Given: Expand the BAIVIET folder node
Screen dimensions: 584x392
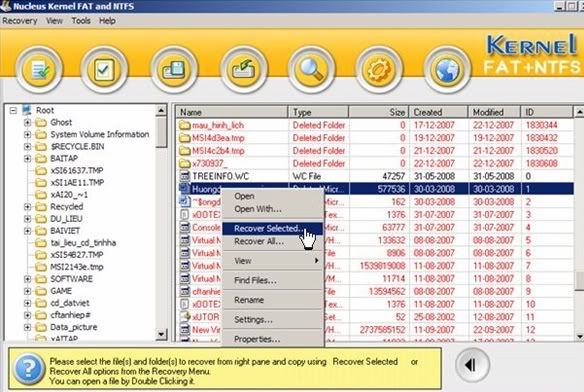Looking at the screenshot, I should click(x=27, y=231).
